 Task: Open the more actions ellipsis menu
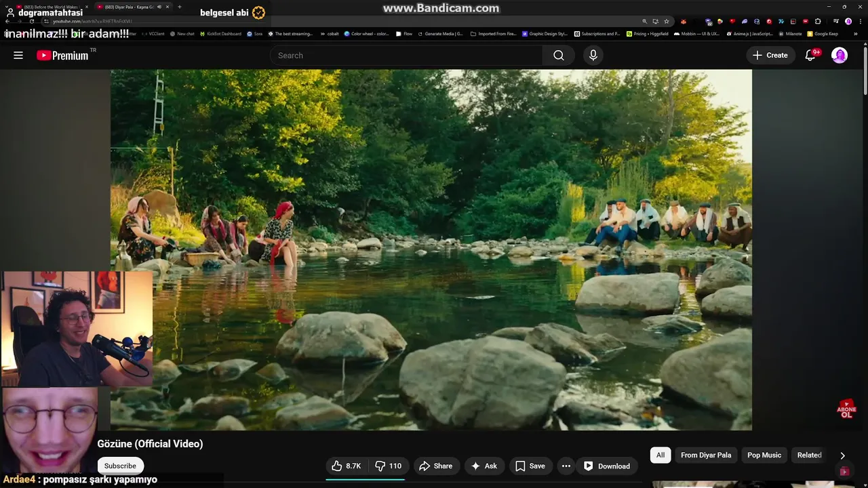(566, 466)
